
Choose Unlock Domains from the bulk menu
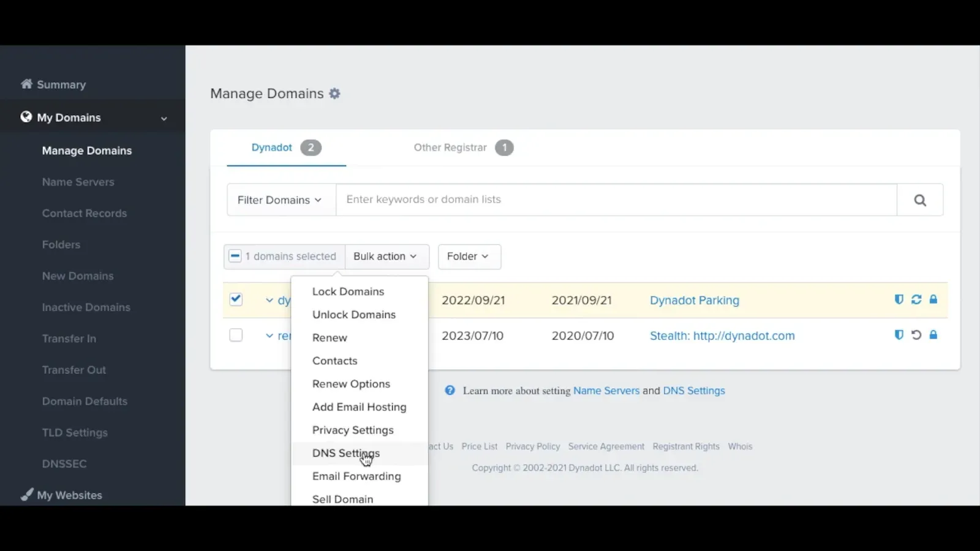(x=354, y=315)
